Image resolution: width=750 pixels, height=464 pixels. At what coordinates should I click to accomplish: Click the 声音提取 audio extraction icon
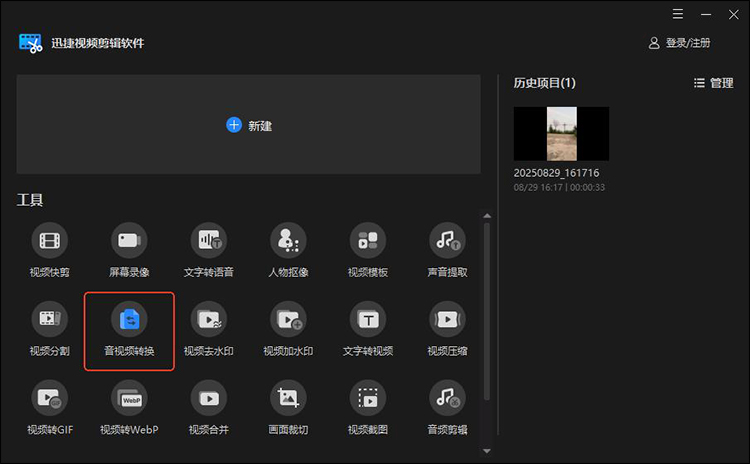tap(446, 241)
